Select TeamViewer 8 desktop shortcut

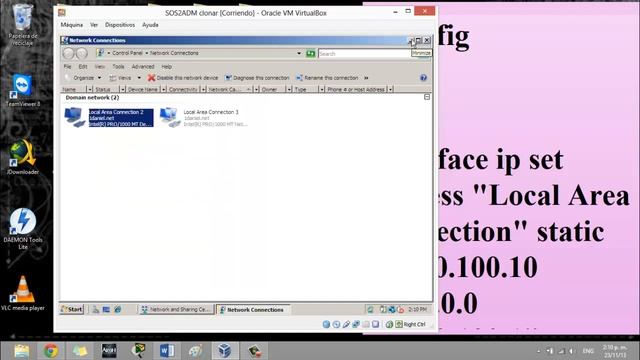22,91
